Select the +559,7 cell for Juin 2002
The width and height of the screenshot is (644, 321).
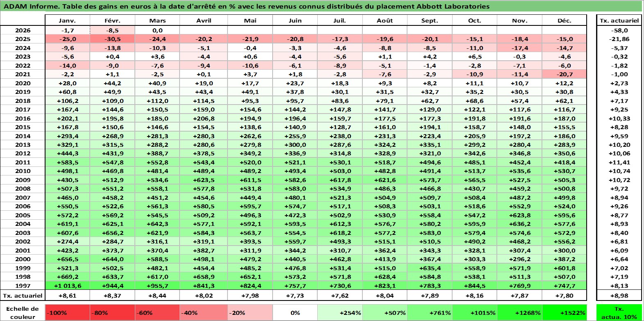coord(295,241)
